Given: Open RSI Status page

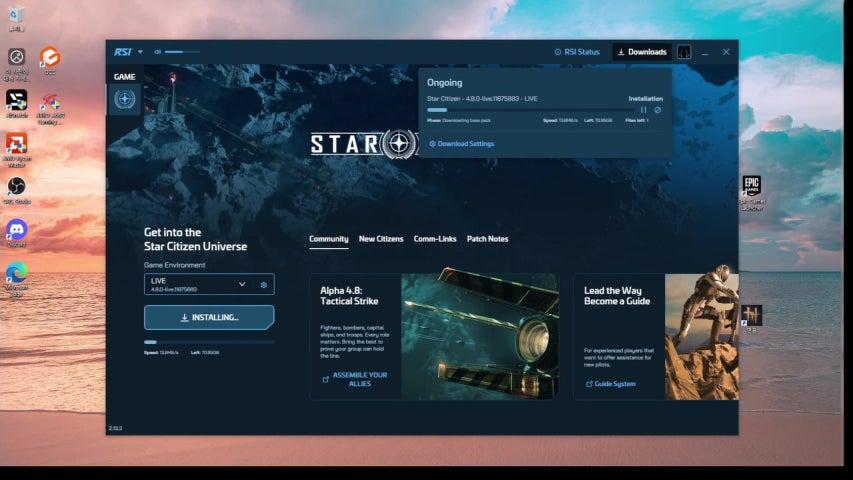Looking at the screenshot, I should tap(577, 52).
